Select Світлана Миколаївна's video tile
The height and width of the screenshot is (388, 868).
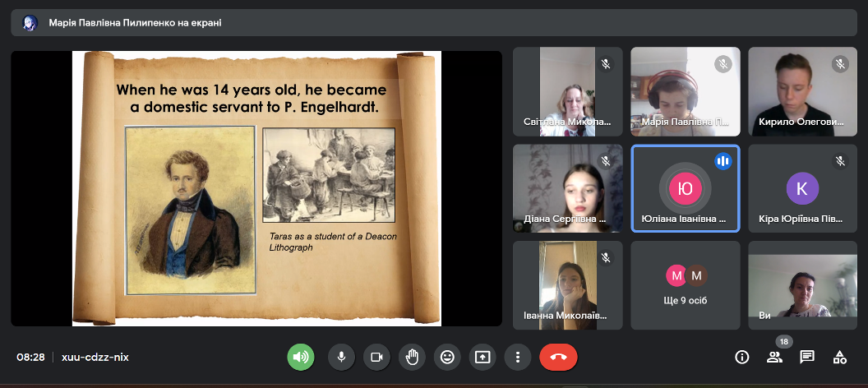point(567,91)
